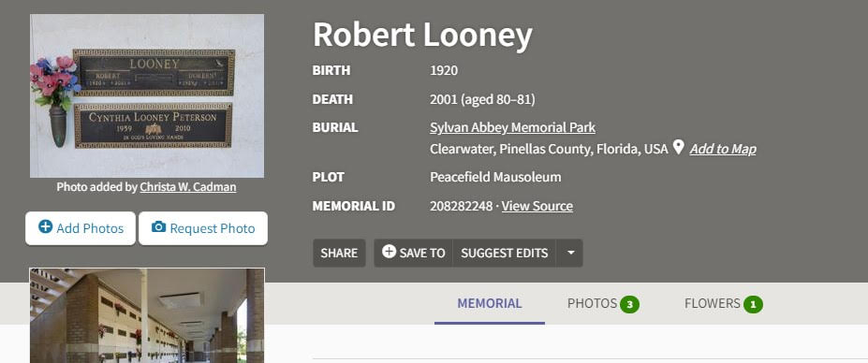Expand the Suggest Edits dropdown arrow

click(571, 253)
